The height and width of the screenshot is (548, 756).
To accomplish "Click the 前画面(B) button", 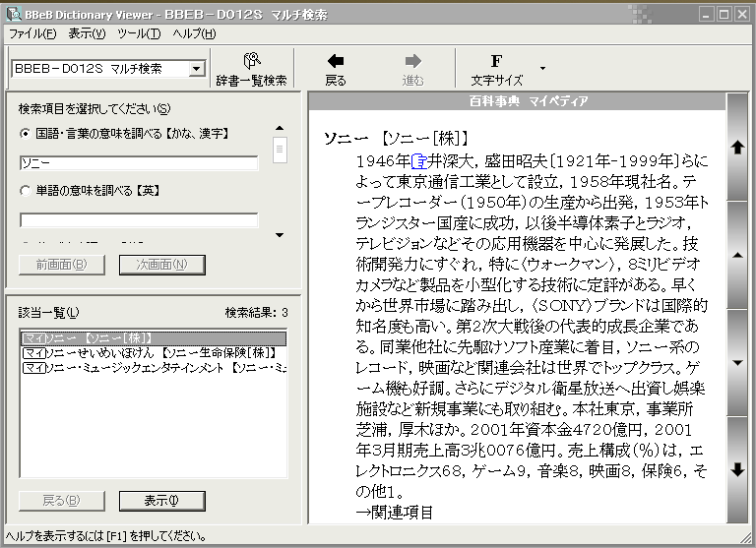I will (x=62, y=265).
